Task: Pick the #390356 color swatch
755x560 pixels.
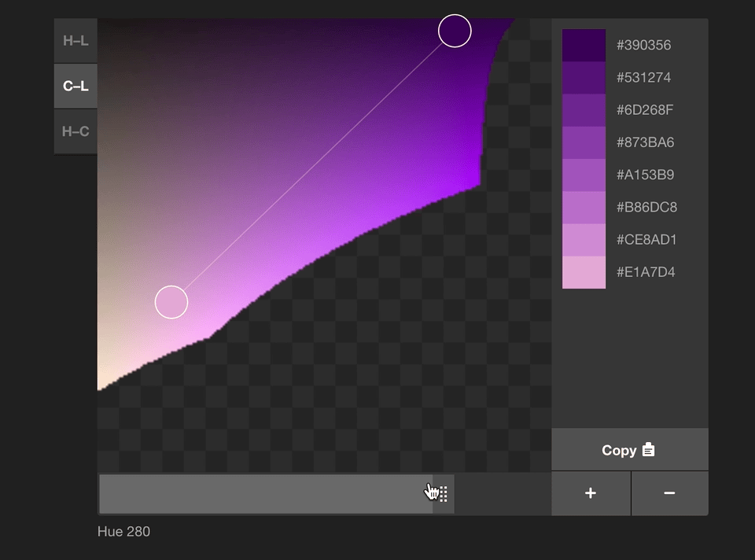Action: 584,46
